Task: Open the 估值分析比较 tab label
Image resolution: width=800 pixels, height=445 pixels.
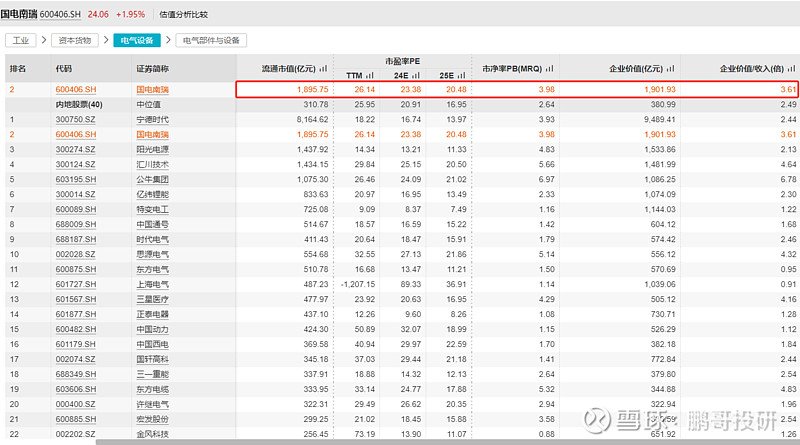Action: point(184,14)
